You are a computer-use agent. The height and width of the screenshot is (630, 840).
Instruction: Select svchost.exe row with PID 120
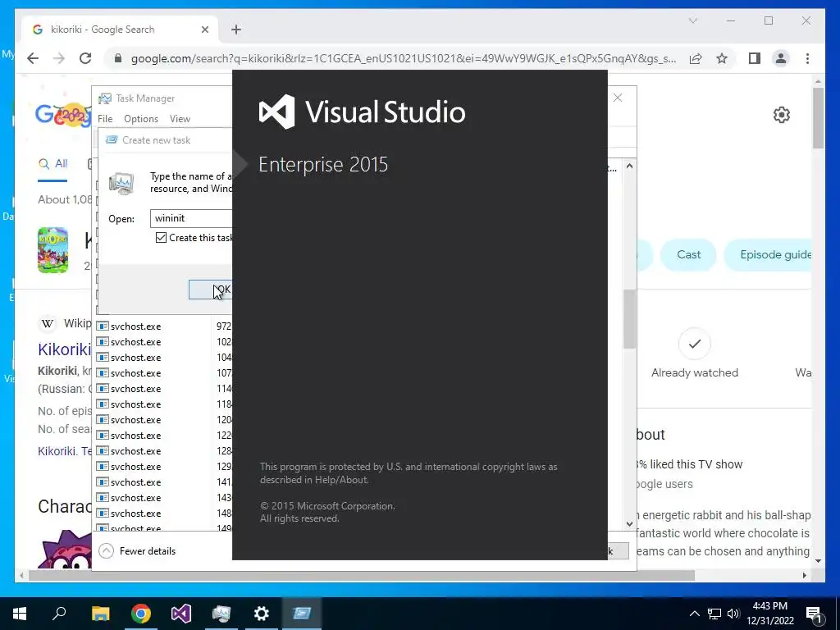pyautogui.click(x=164, y=419)
